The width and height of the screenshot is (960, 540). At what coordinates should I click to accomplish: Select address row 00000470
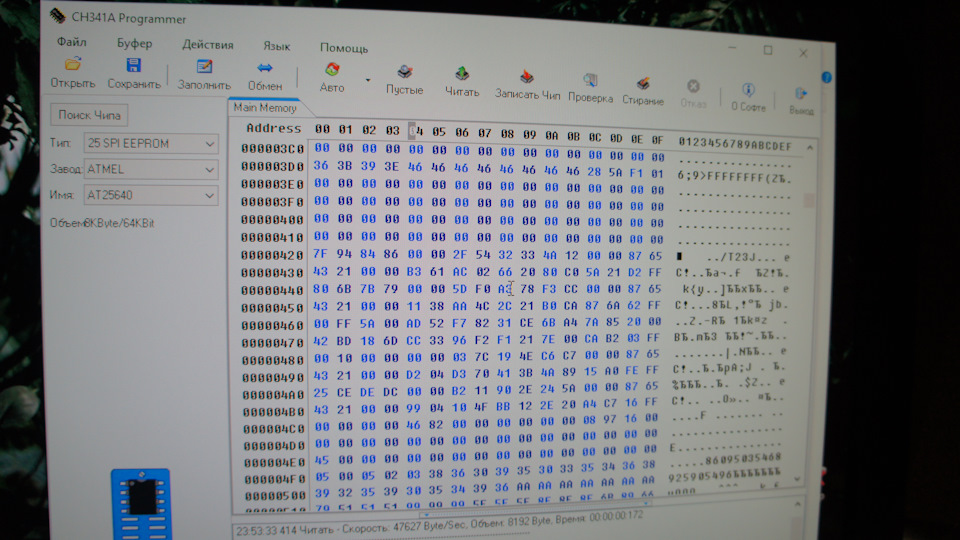[272, 343]
